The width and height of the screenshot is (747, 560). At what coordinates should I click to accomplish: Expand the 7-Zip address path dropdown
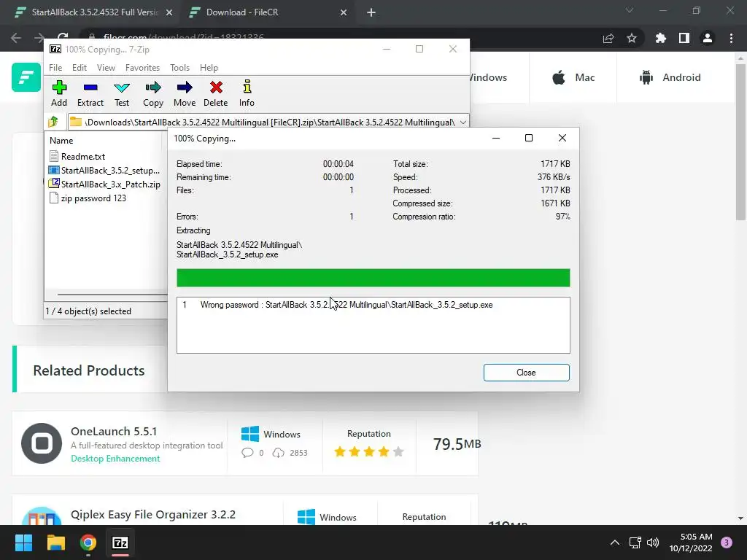462,122
